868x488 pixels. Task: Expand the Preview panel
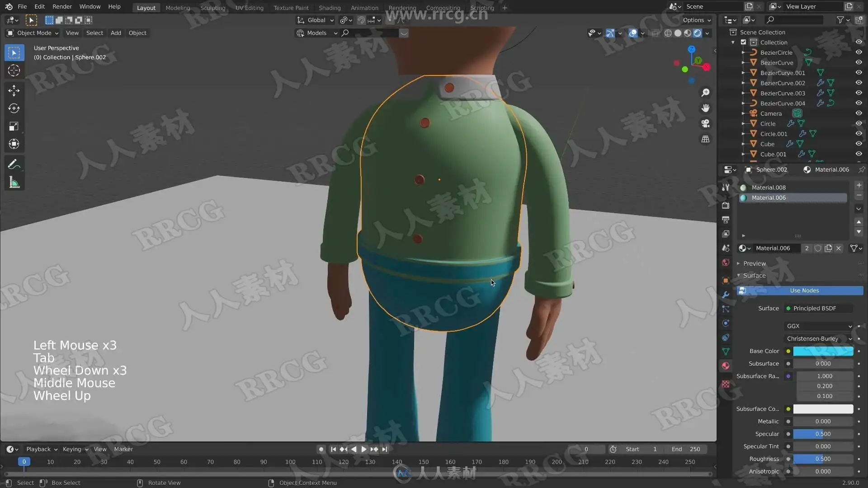[754, 263]
